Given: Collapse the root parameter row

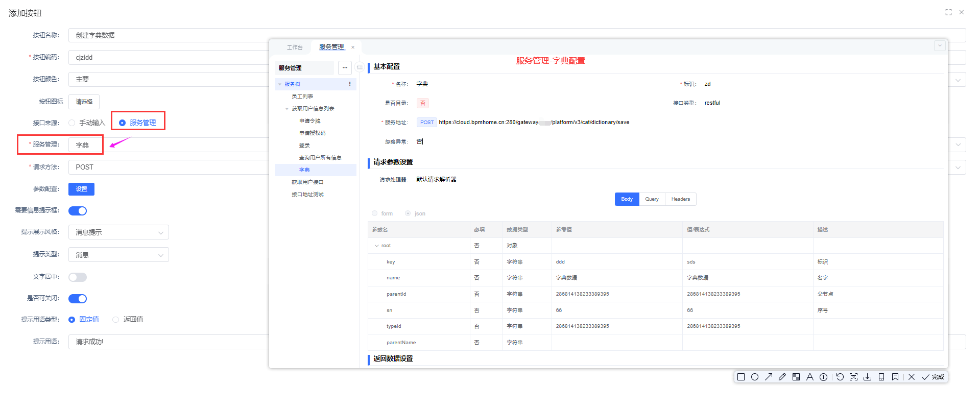Looking at the screenshot, I should tap(377, 246).
